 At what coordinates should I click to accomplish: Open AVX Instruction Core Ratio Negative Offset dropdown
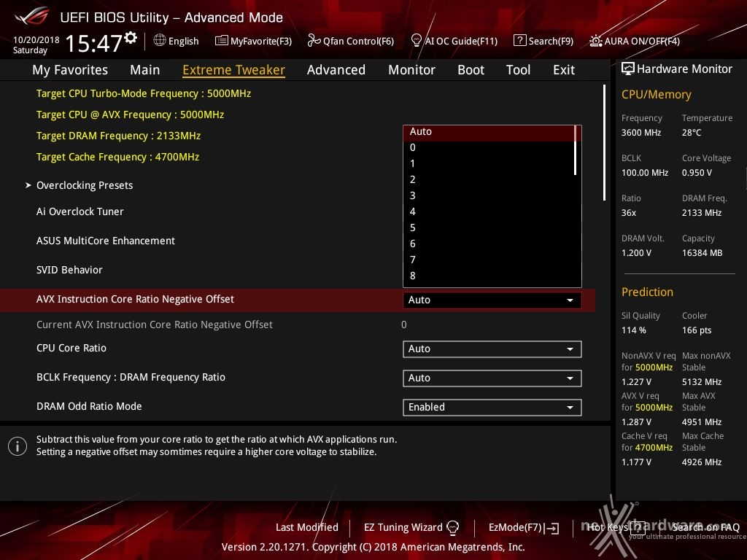(492, 300)
